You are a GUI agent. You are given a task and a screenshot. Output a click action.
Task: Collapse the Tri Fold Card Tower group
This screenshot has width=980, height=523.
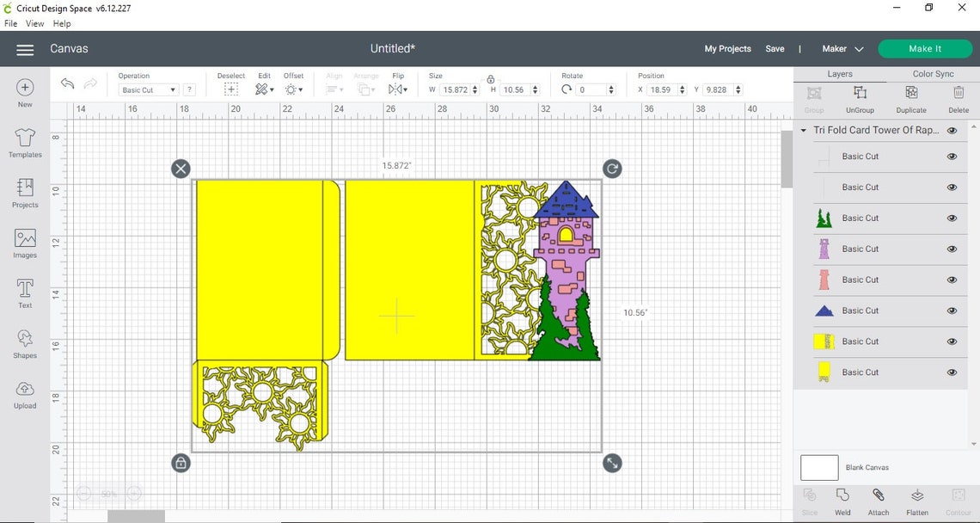[803, 130]
